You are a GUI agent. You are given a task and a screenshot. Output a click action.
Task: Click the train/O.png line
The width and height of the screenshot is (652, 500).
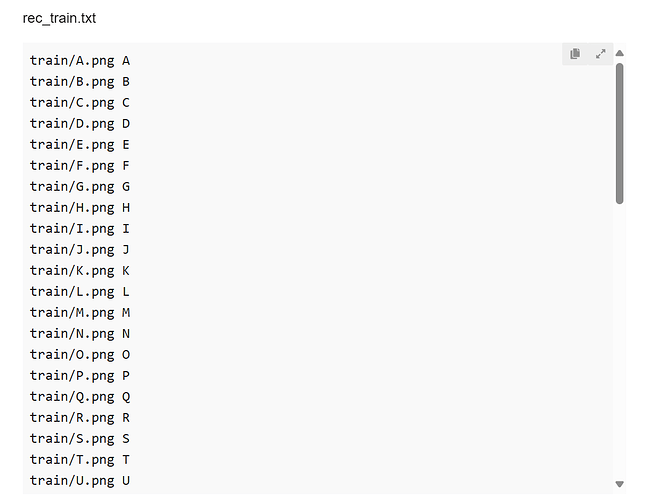[x=80, y=354]
